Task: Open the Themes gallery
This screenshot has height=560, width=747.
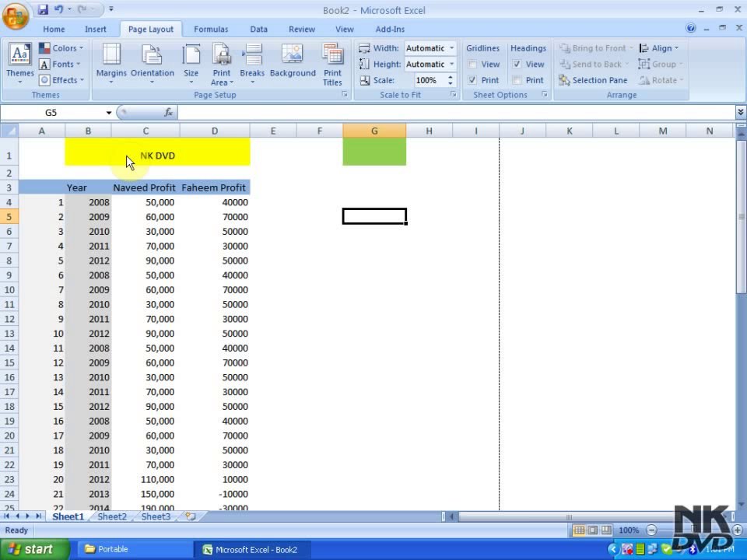Action: [x=20, y=65]
